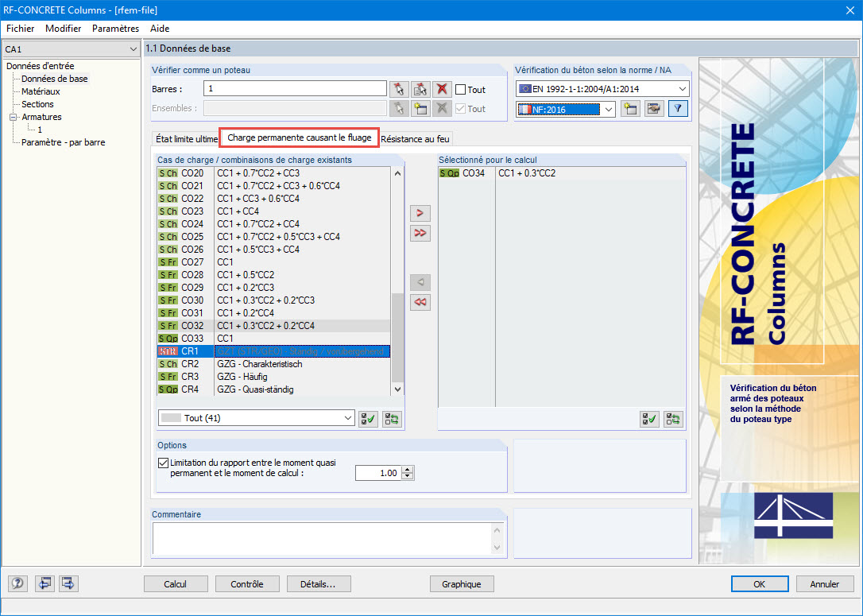Click the Contrôle button
Screen dimensions: 863x616
tap(247, 584)
